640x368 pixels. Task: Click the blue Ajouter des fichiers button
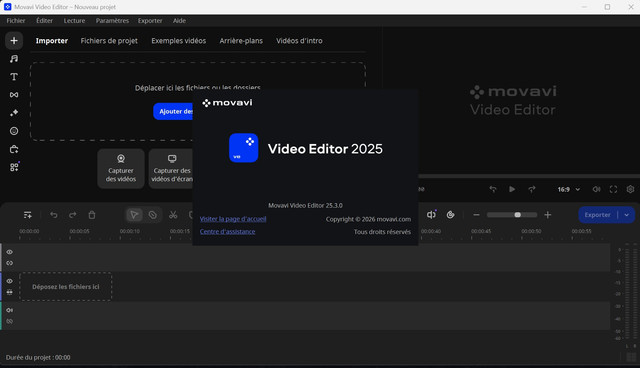pos(173,111)
